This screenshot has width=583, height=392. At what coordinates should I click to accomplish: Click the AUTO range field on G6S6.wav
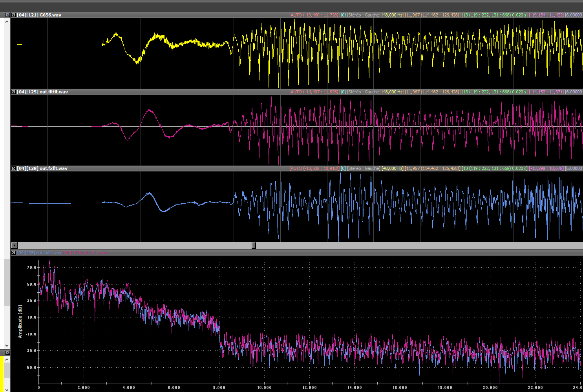[x=314, y=15]
